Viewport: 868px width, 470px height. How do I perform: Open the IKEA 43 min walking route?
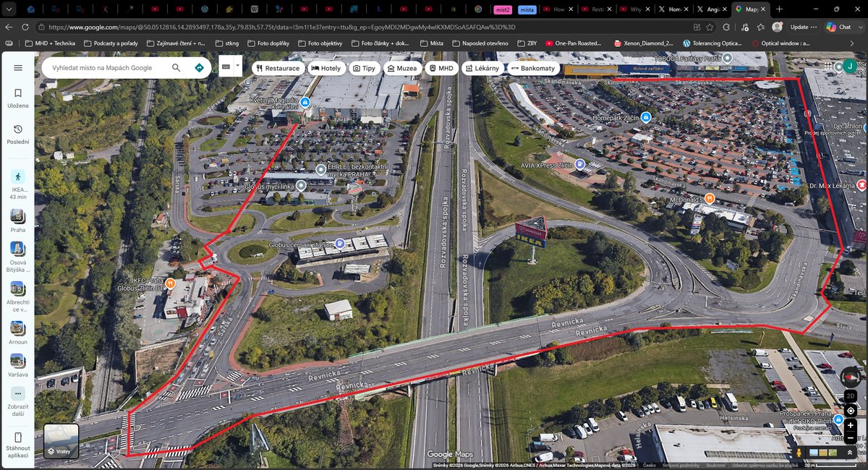18,184
